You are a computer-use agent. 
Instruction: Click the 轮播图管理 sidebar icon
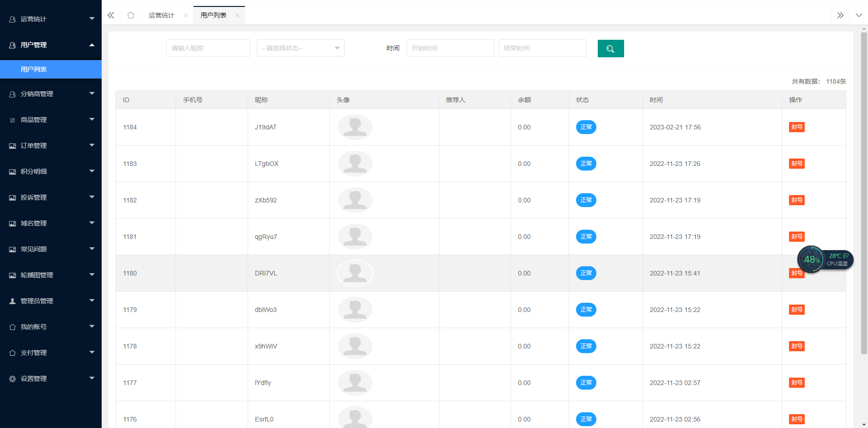point(12,275)
